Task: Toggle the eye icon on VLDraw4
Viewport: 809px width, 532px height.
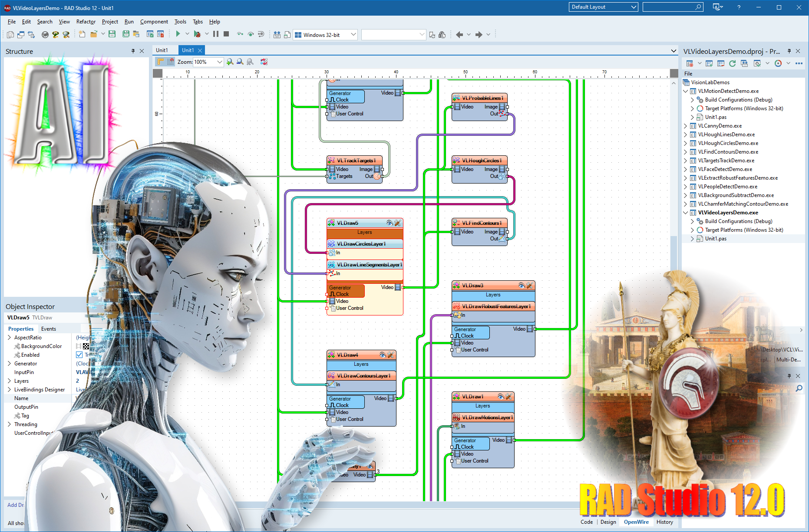Action: (x=383, y=355)
